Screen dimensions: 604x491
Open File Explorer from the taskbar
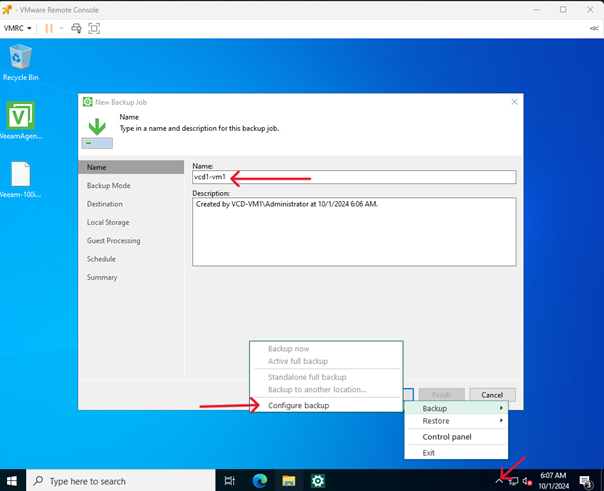click(x=288, y=481)
